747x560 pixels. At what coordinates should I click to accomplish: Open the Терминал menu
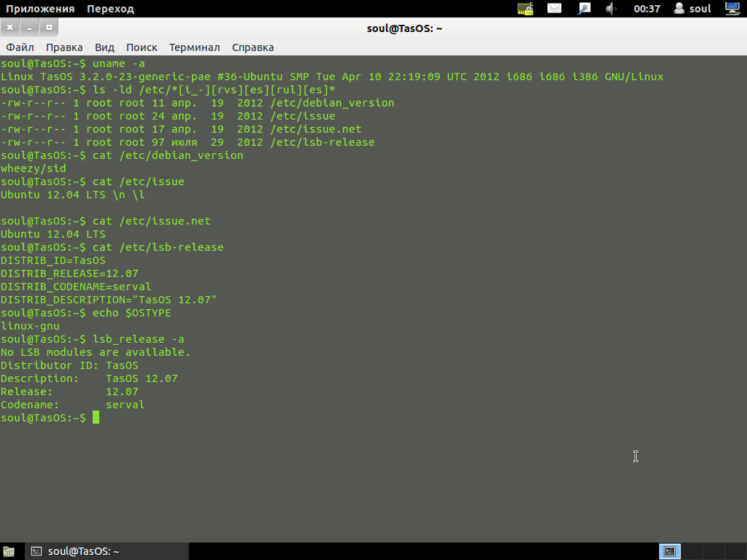(194, 47)
